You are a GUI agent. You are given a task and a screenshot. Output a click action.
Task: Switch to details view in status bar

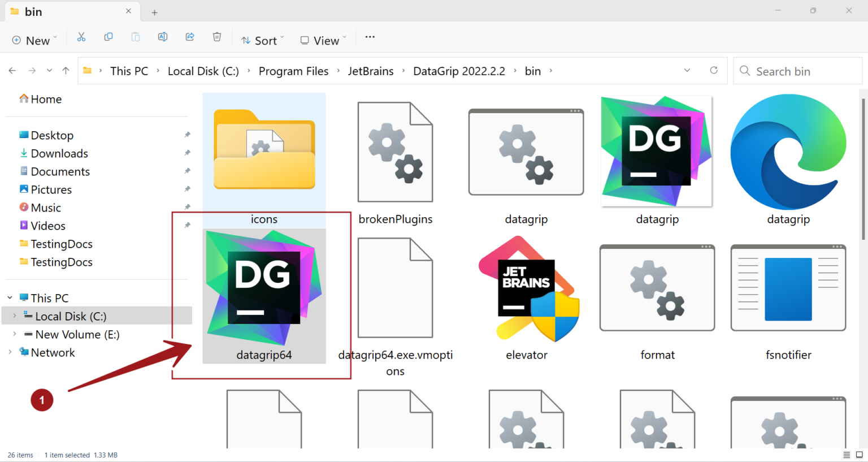pyautogui.click(x=847, y=455)
